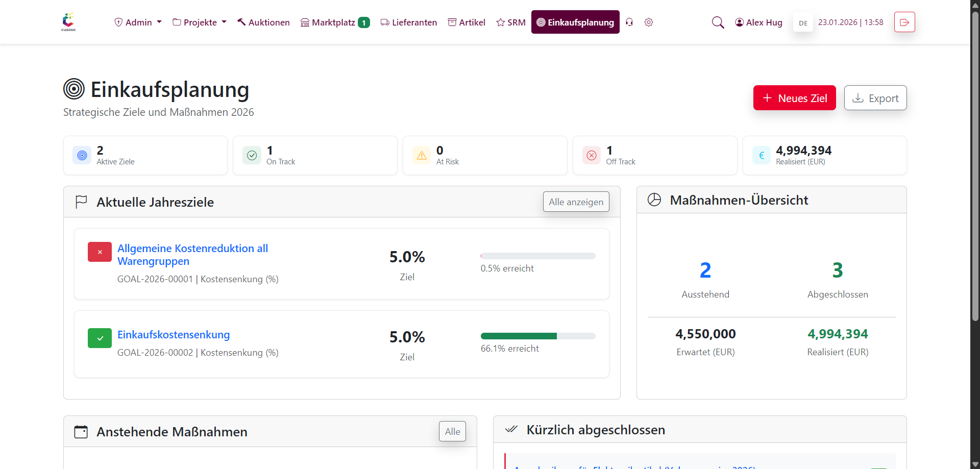Open the settings gear icon
Screen dimensions: 980x469
click(x=648, y=22)
